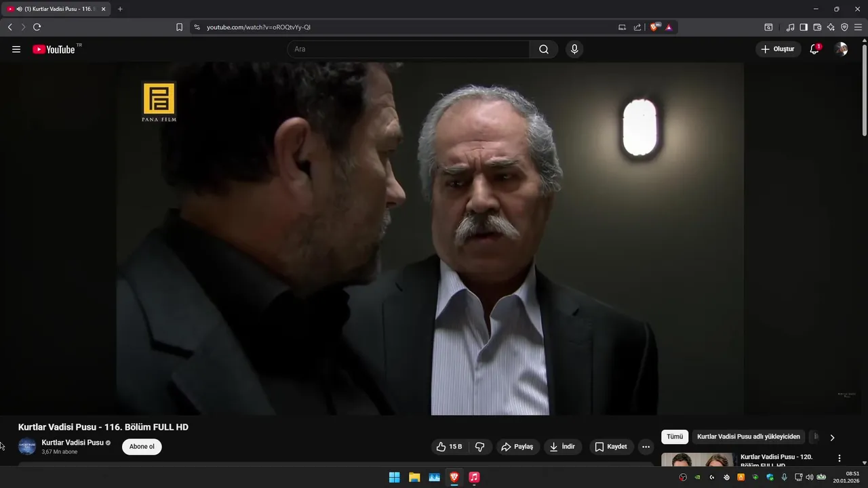Mute tab via speaker icon on tab
Screen dimensions: 868x488
coord(19,9)
